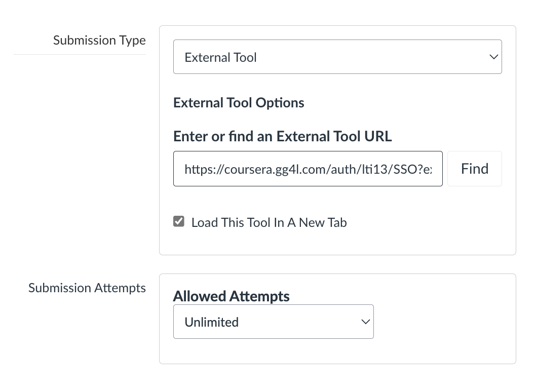Screen dimensions: 536x392
Task: Open the Submission Type dropdown
Action: [337, 57]
